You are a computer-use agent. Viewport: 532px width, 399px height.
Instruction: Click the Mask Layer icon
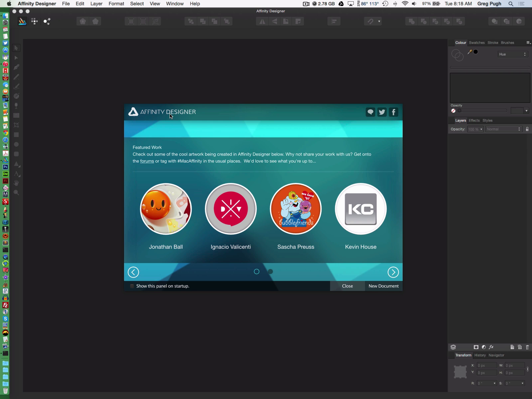476,347
